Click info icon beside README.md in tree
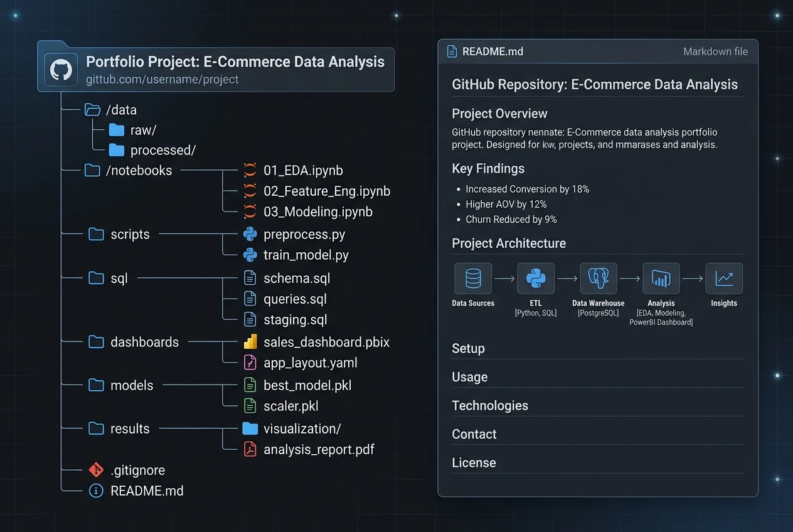Screen dimensions: 793x532 point(96,491)
